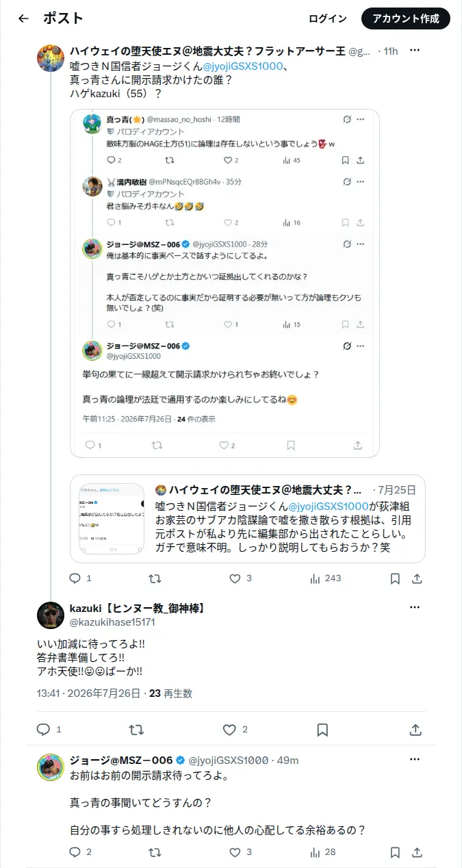Reply to ジョージ's post showing 2 replies
Viewport: 462px width, 868px height.
[81, 852]
